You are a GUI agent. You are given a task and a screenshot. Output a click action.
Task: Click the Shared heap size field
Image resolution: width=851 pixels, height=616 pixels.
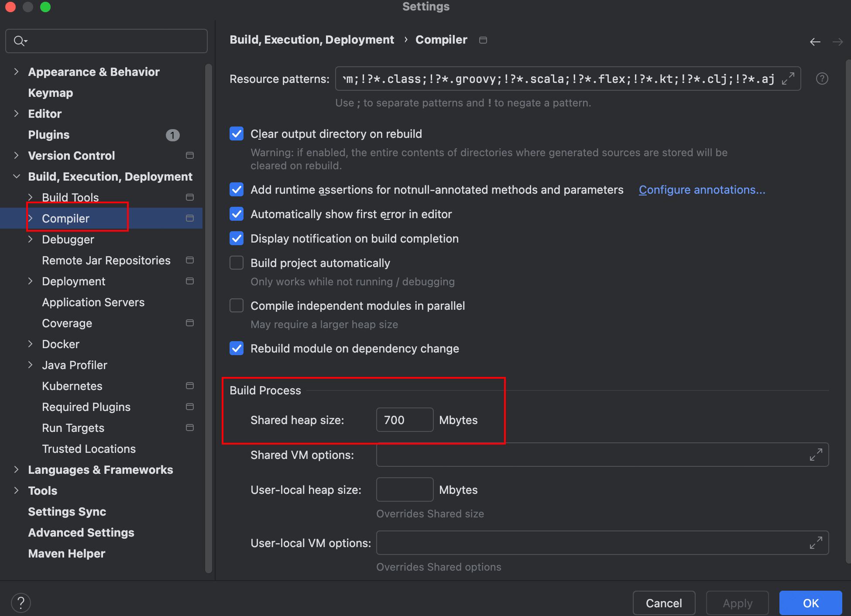click(404, 420)
